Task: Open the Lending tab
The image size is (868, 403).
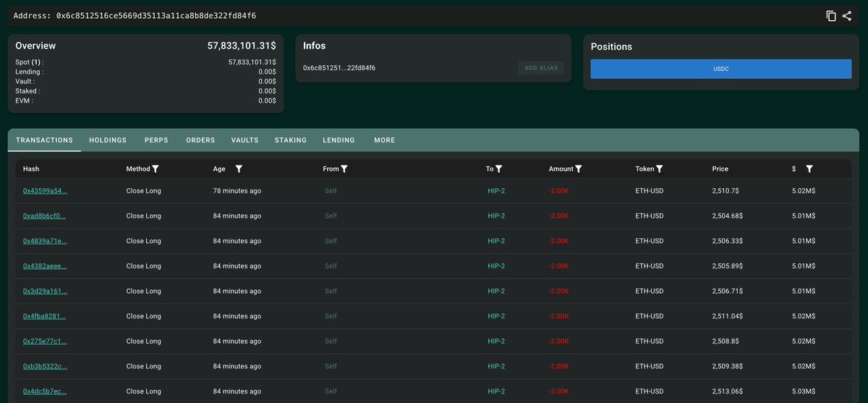Action: [339, 140]
